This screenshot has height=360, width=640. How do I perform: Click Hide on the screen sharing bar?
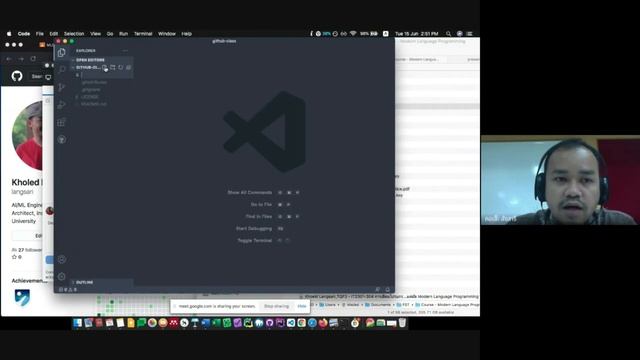click(x=302, y=306)
